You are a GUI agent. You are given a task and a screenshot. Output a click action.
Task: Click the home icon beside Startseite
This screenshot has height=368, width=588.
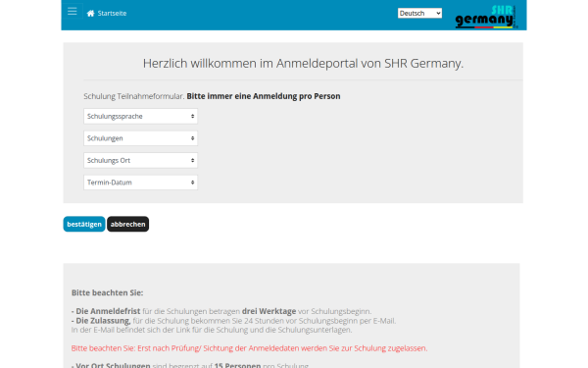point(90,14)
